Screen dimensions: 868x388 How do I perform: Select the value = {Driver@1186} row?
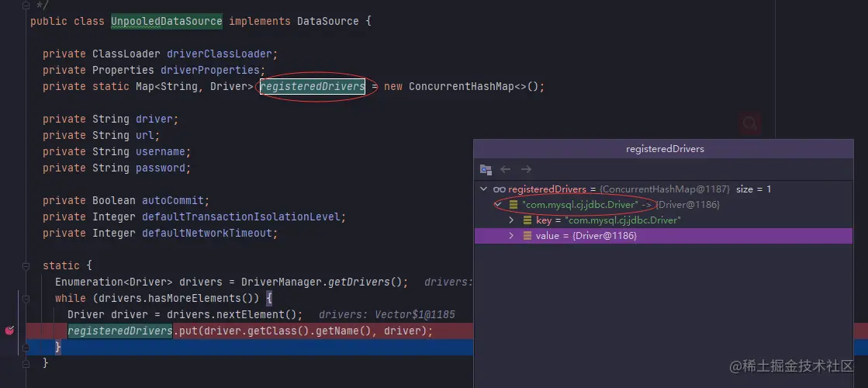pos(663,236)
